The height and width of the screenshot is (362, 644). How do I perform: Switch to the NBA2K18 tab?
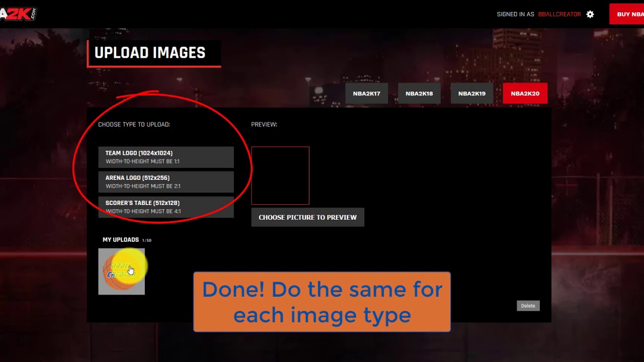pos(419,94)
